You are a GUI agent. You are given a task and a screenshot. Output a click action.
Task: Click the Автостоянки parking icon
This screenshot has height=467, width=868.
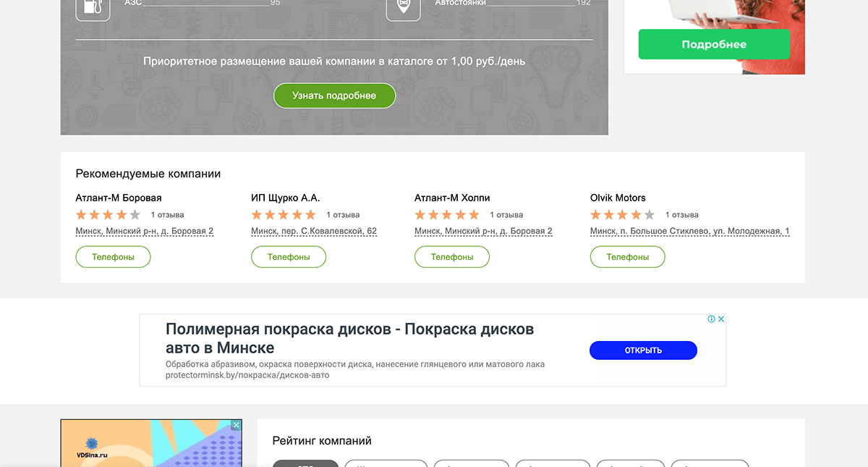403,7
